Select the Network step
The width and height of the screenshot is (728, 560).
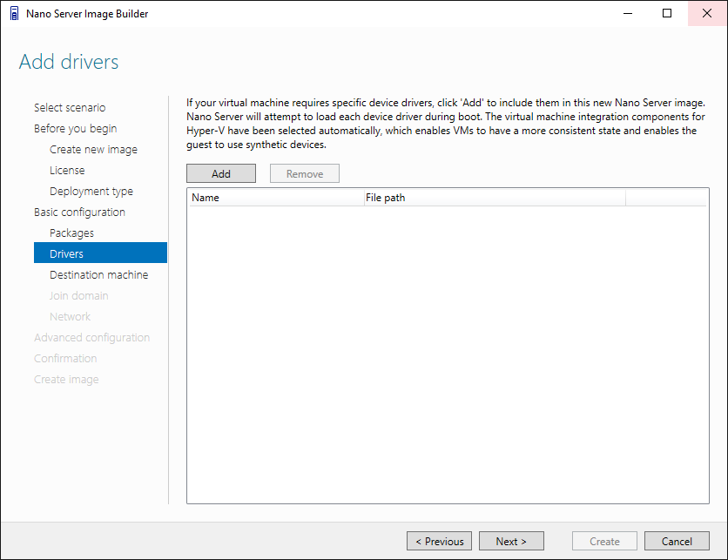coord(71,317)
